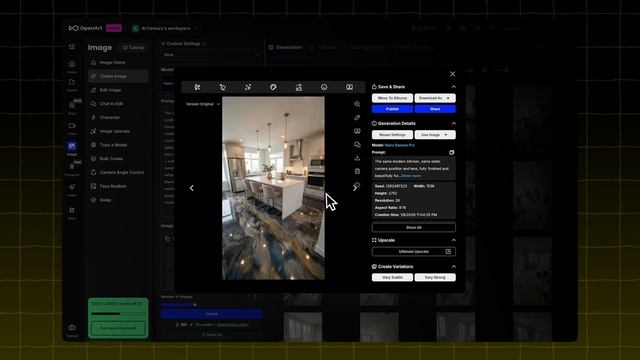Click the Reuse Settings button
The width and height of the screenshot is (640, 360).
coord(392,135)
